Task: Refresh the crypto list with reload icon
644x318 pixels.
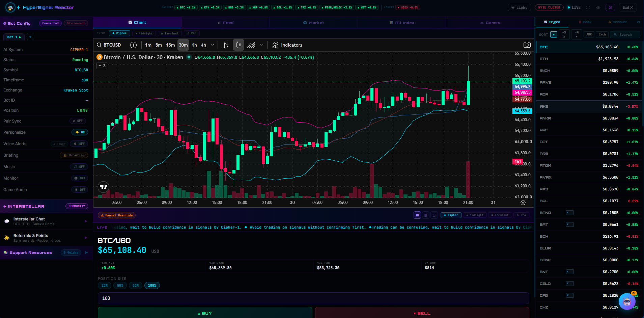Action: click(x=639, y=22)
